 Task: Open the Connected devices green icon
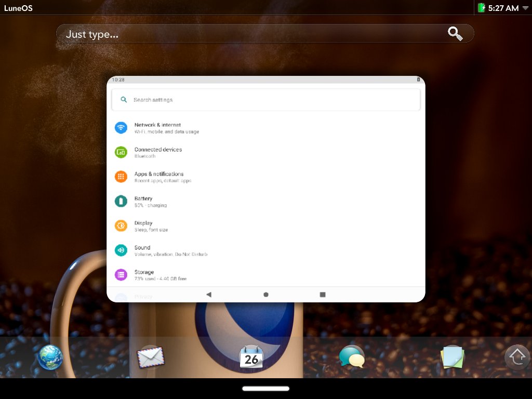pyautogui.click(x=121, y=152)
